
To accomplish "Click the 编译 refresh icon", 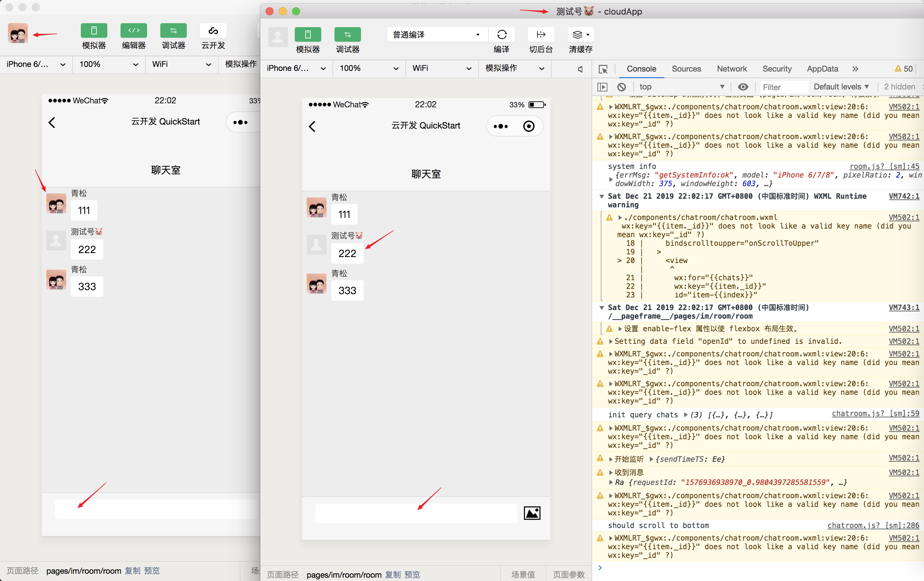I will pyautogui.click(x=501, y=34).
